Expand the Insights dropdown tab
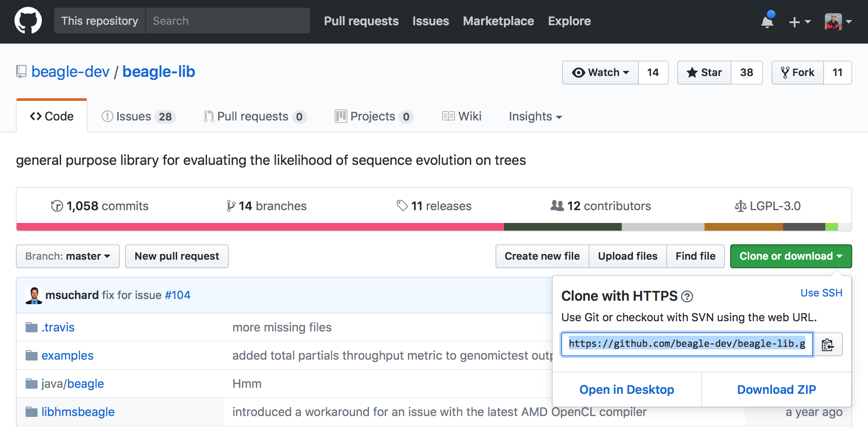Viewport: 868px width, 428px height. [x=535, y=116]
